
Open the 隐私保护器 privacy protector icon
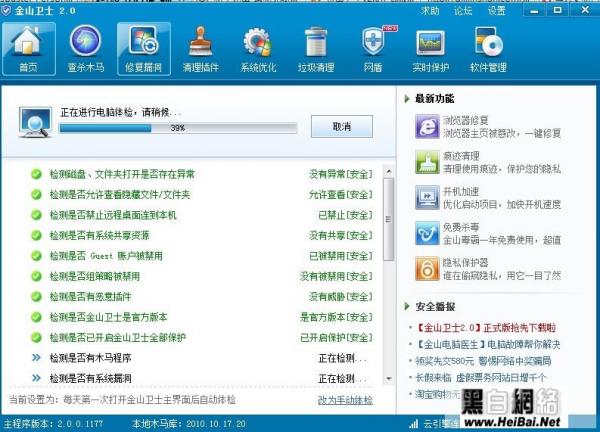[426, 267]
